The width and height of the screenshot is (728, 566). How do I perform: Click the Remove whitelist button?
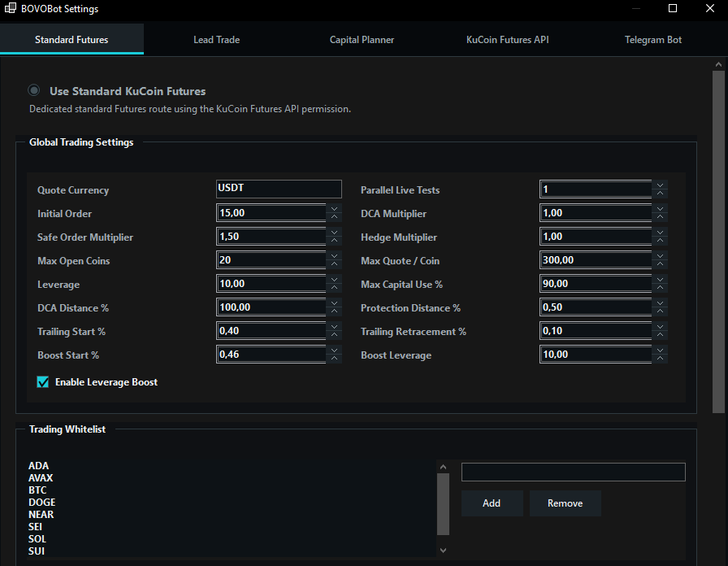(565, 503)
